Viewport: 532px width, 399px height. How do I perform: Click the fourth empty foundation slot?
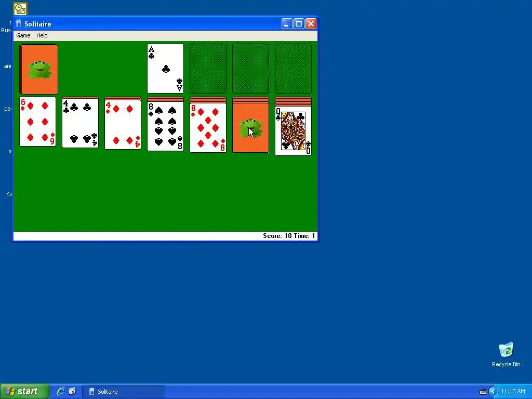click(293, 69)
